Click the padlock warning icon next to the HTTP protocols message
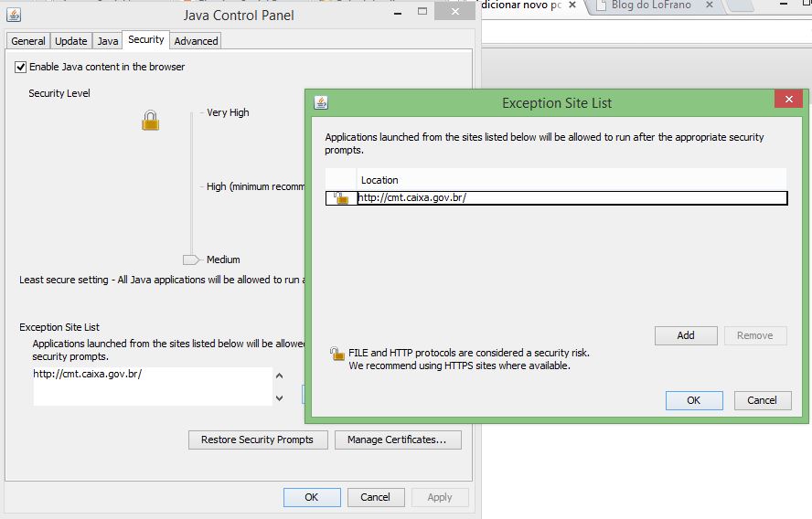 coord(337,354)
